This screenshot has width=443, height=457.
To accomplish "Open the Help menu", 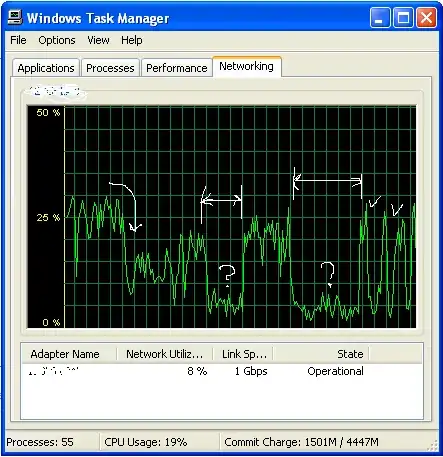I will coord(131,40).
